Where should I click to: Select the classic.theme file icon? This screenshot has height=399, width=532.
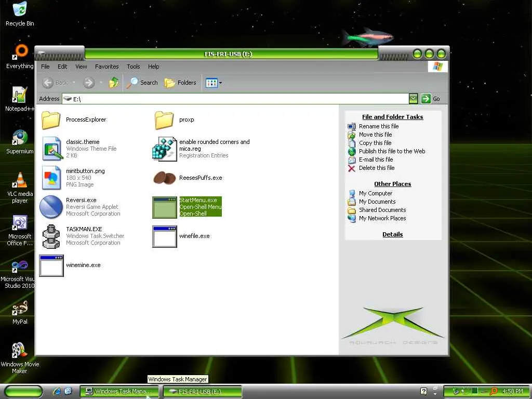pos(52,148)
